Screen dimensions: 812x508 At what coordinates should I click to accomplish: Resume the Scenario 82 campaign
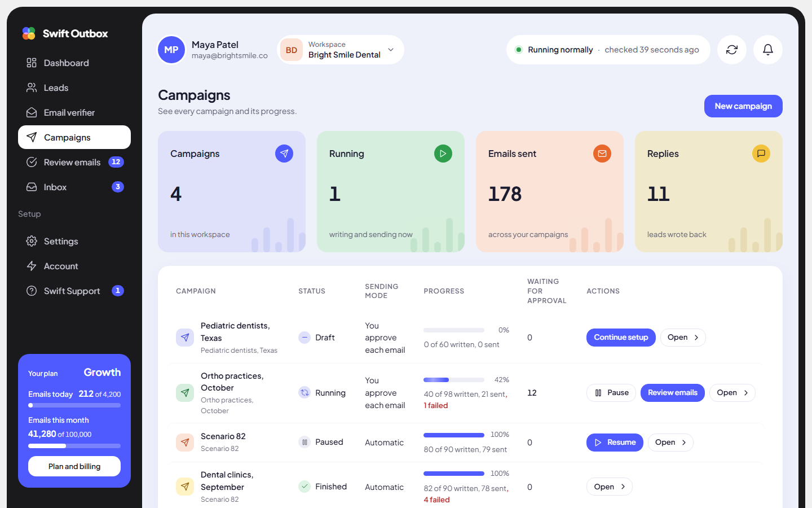click(615, 443)
